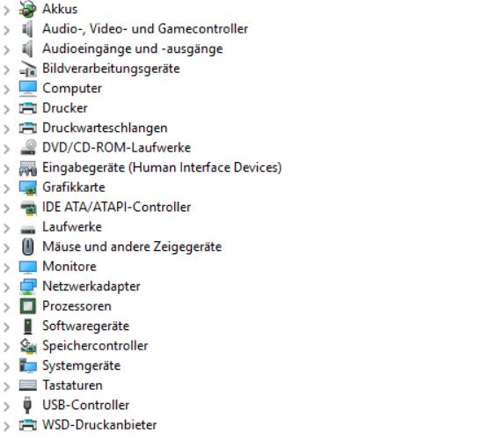
Task: Select the Druckwarteschlangen label
Action: 105,128
